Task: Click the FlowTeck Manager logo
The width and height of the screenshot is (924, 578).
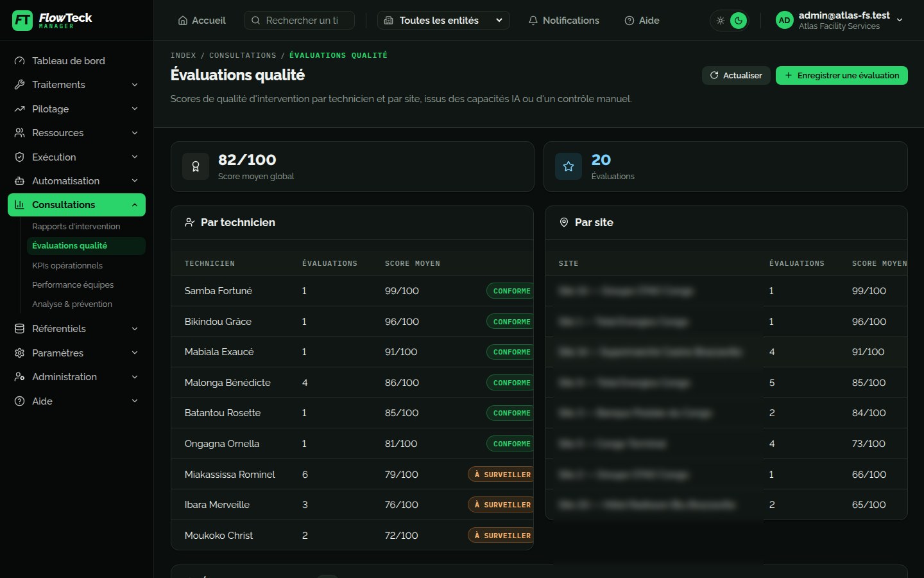Action: pyautogui.click(x=52, y=21)
